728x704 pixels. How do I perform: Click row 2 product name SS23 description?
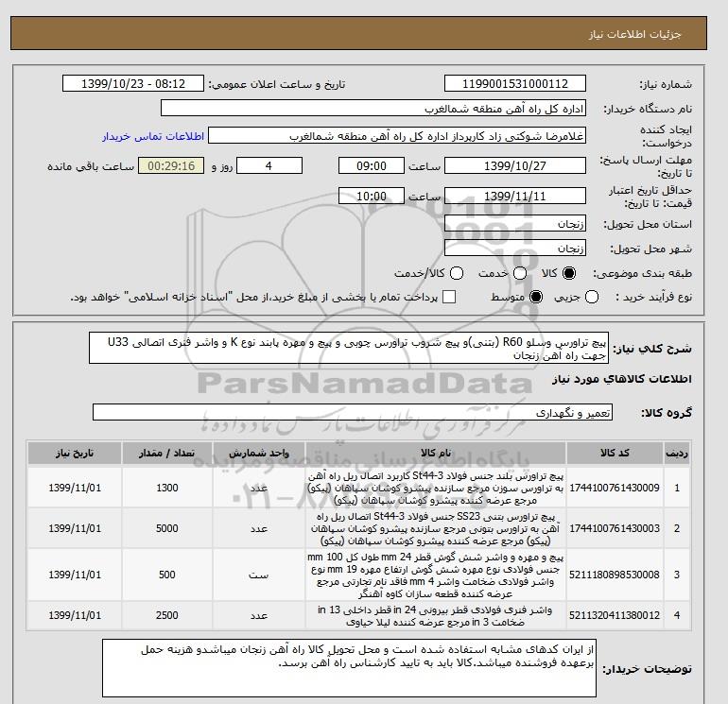[x=436, y=528]
